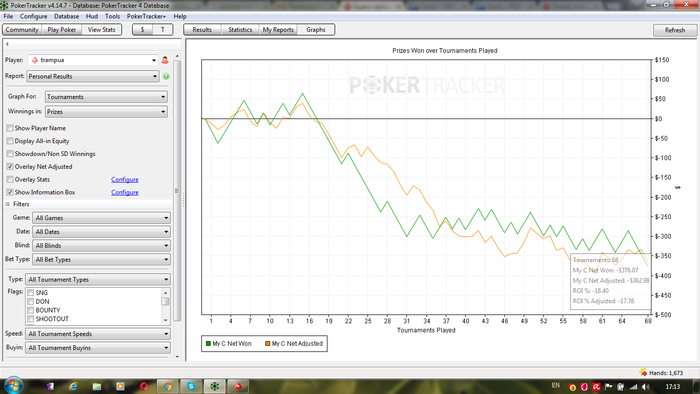
Task: Enable Showdown/Non SD Winnings checkbox
Action: (10, 154)
